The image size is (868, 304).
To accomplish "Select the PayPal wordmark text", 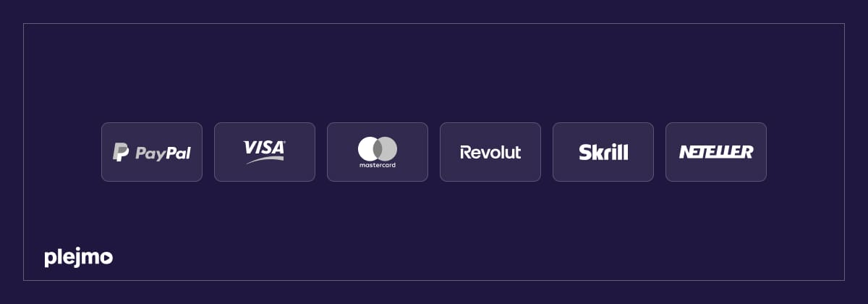I will point(163,153).
